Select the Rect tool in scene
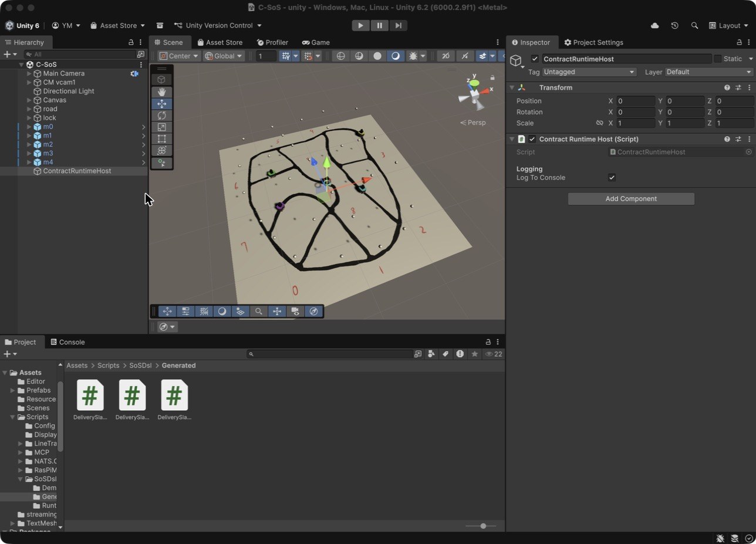The width and height of the screenshot is (756, 544). [161, 139]
